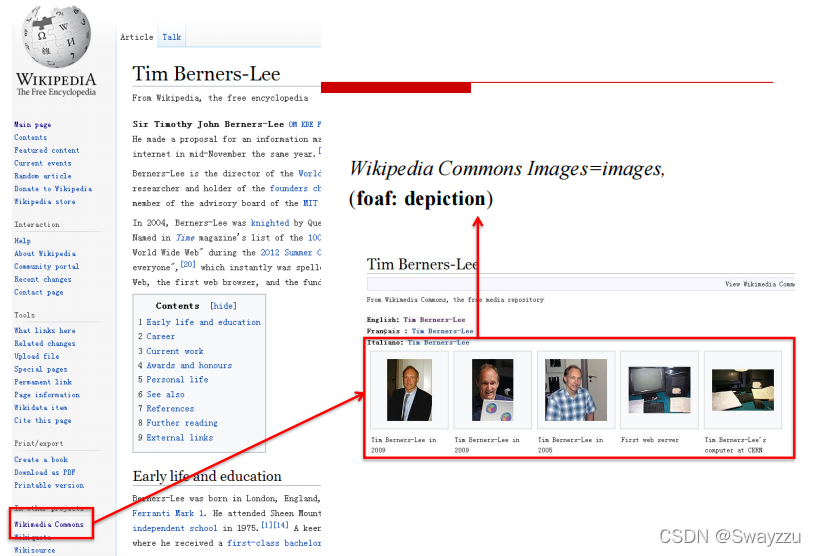The height and width of the screenshot is (556, 816).
Task: Jump to References section
Action: pos(170,409)
